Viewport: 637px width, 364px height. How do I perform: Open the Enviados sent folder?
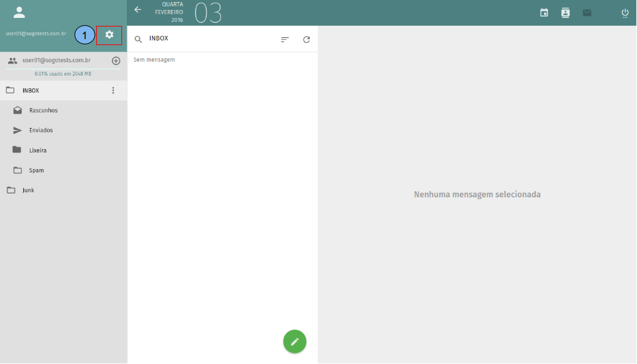click(41, 130)
